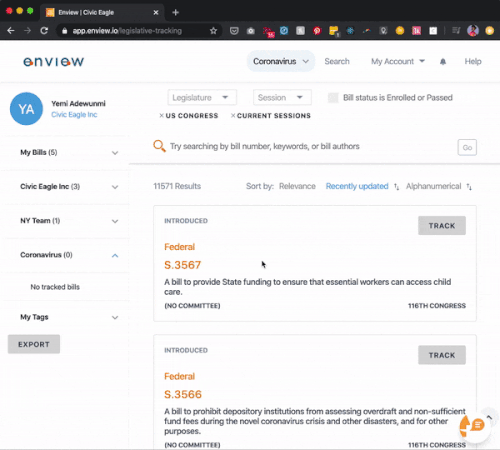This screenshot has width=500, height=450.
Task: Open the chat support bubble
Action: coord(478,425)
